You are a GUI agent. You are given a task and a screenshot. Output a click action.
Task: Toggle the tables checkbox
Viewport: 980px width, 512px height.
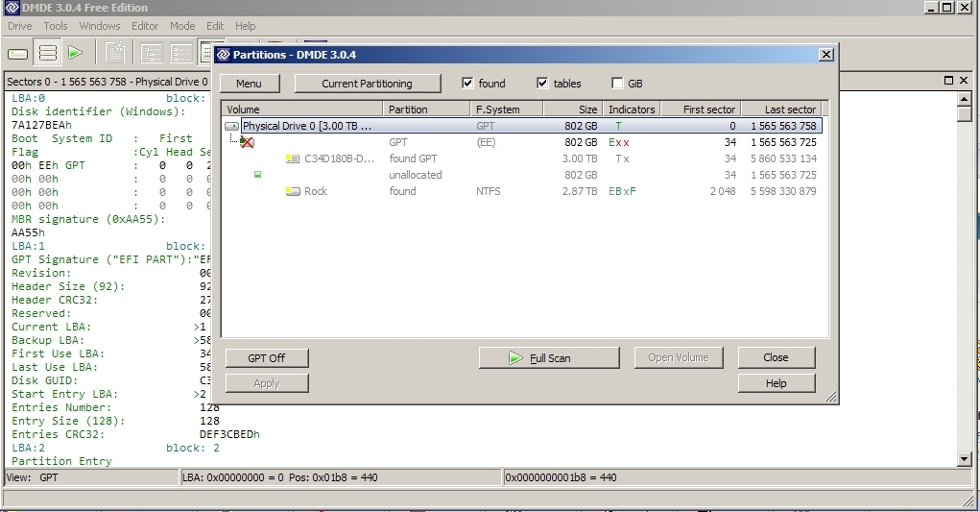(x=542, y=84)
